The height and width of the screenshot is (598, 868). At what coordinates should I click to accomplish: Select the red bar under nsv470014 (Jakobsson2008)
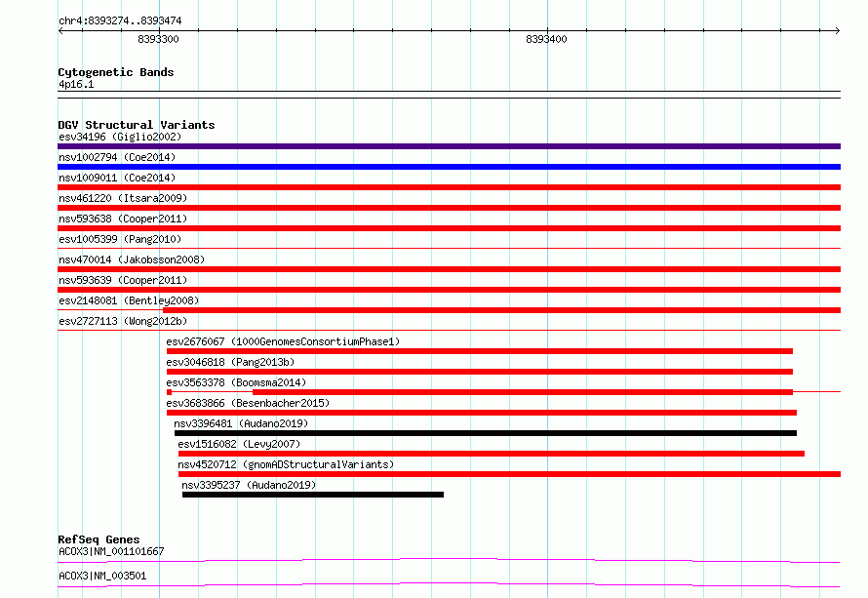(x=449, y=269)
